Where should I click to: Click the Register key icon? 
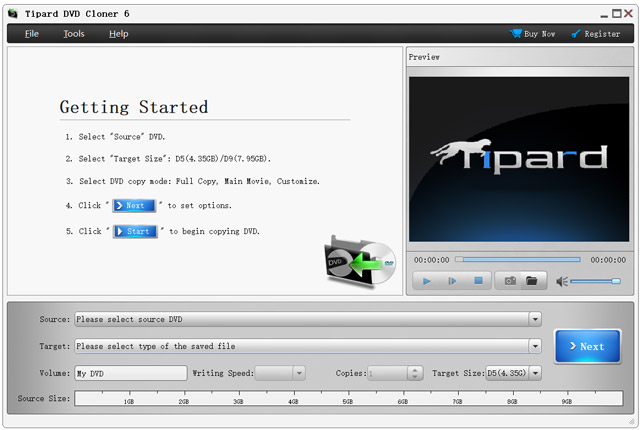coord(576,34)
